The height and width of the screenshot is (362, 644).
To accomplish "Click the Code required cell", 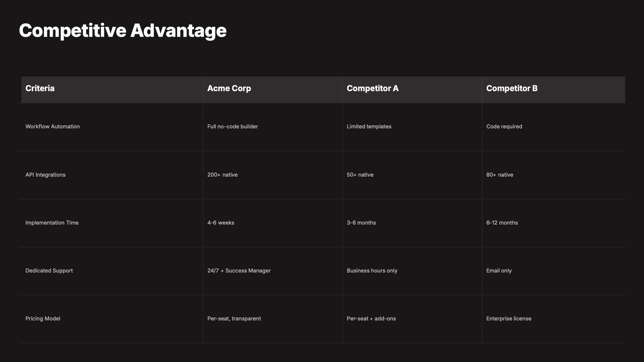I will tap(504, 127).
